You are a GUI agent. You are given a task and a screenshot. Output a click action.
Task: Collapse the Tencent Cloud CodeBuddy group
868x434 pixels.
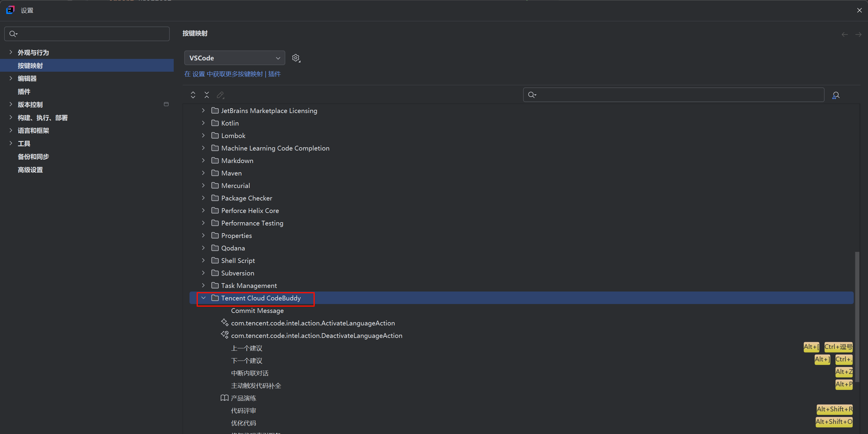click(x=203, y=298)
